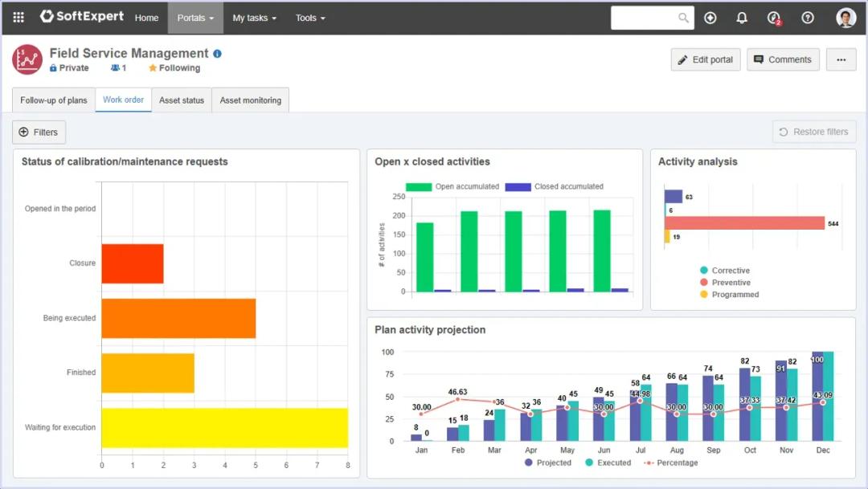Click the Edit portal button
The width and height of the screenshot is (868, 489).
coord(706,59)
